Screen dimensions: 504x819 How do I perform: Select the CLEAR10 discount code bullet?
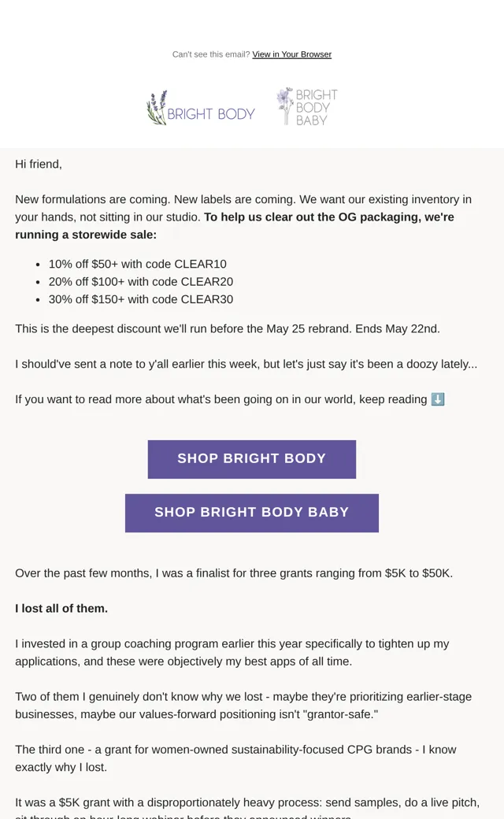pyautogui.click(x=137, y=264)
